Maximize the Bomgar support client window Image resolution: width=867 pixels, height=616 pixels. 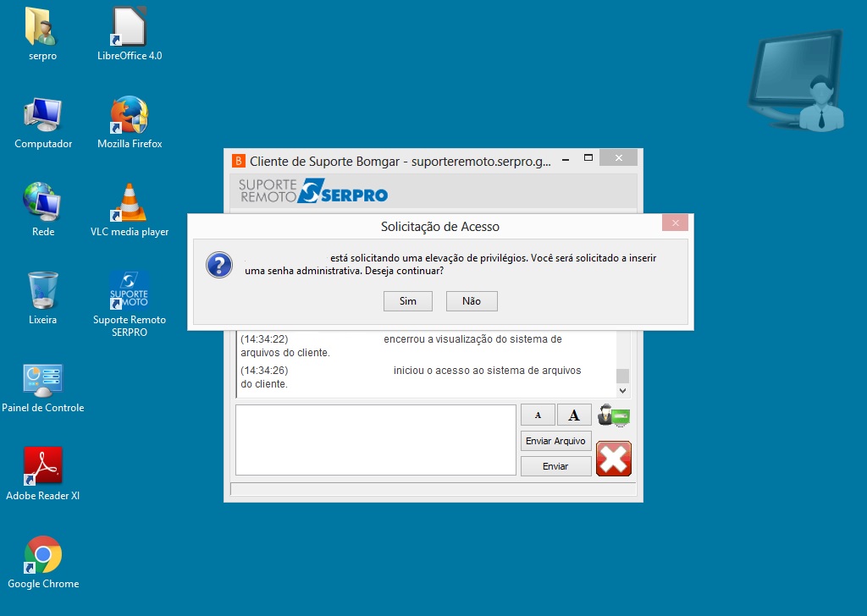point(588,158)
